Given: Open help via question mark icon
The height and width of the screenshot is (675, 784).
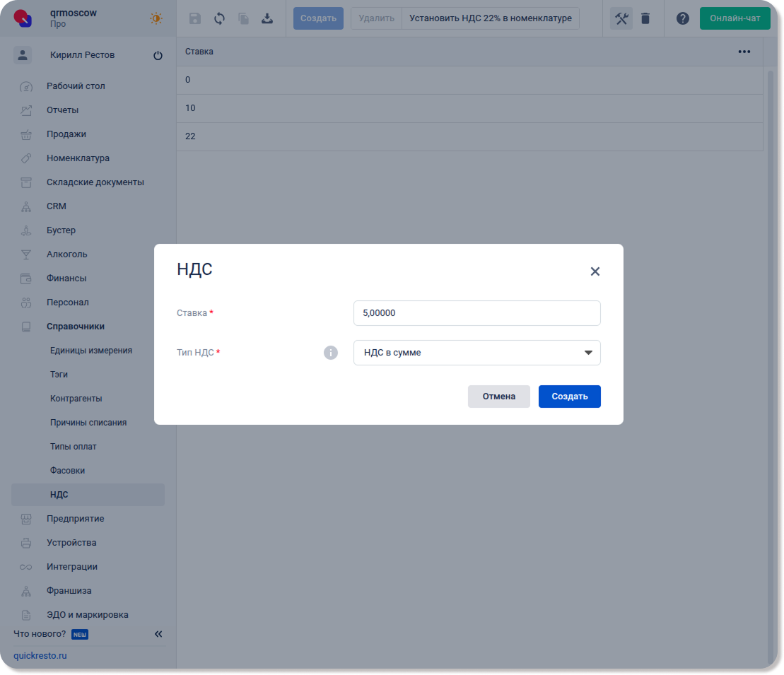Looking at the screenshot, I should [682, 18].
